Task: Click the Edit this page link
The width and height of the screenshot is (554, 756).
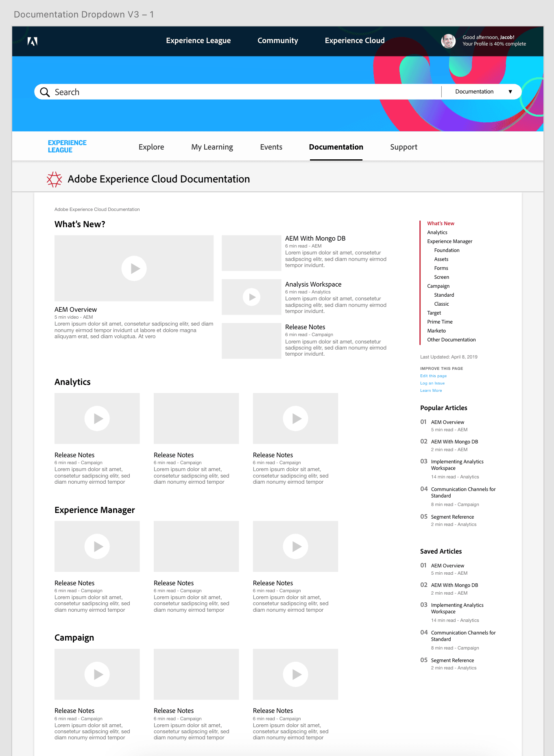Action: click(433, 376)
